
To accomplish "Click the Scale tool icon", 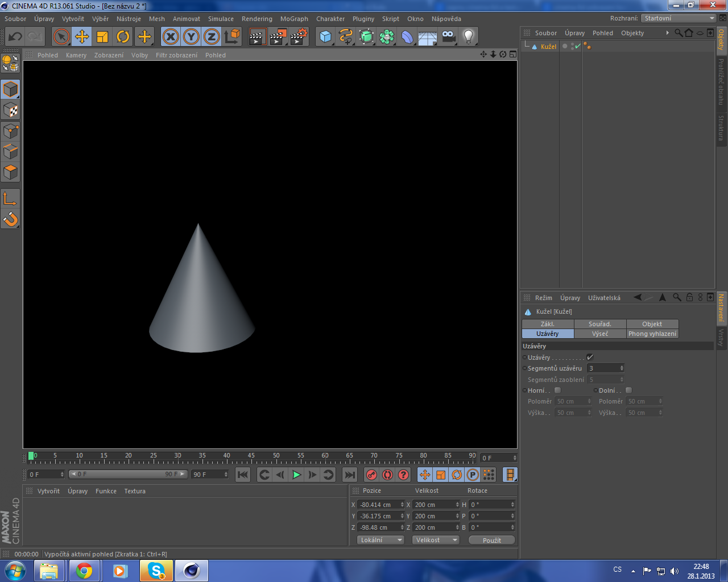I will [102, 37].
